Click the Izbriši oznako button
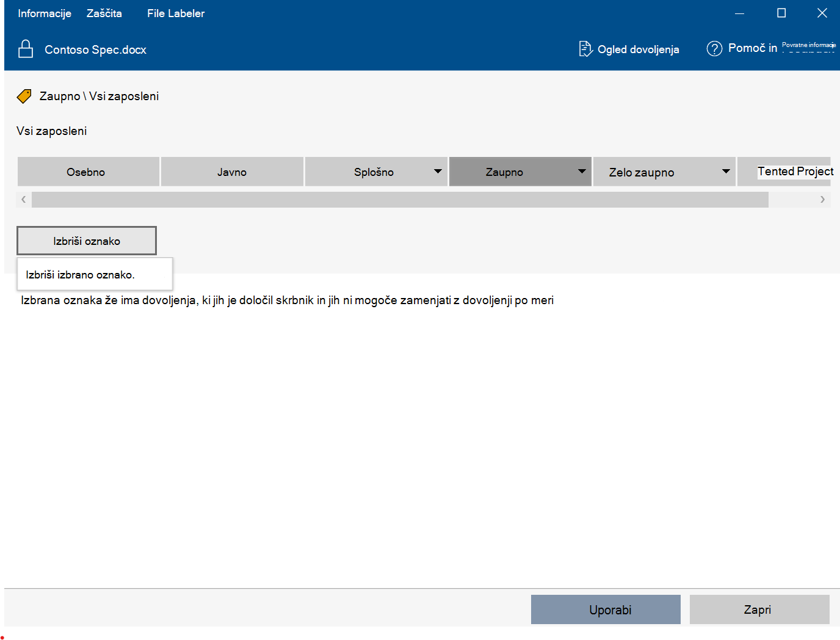Screen dimensions: 840x640 coord(87,241)
